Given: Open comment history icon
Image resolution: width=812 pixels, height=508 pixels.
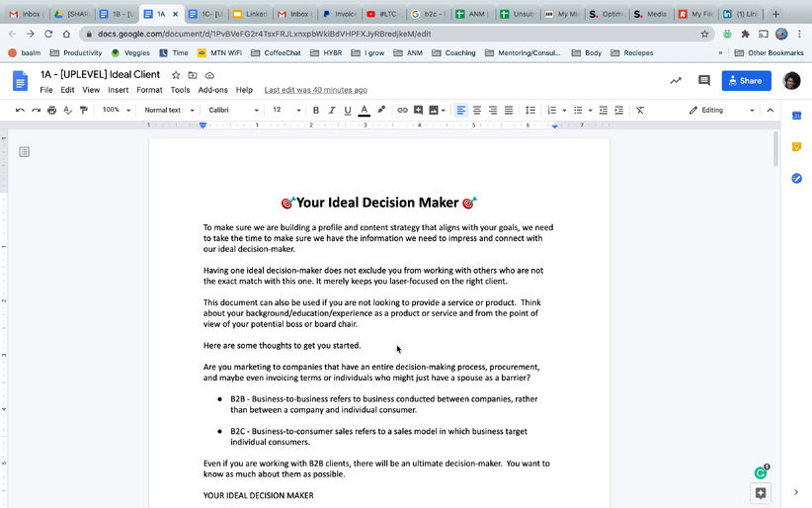Looking at the screenshot, I should pyautogui.click(x=703, y=81).
